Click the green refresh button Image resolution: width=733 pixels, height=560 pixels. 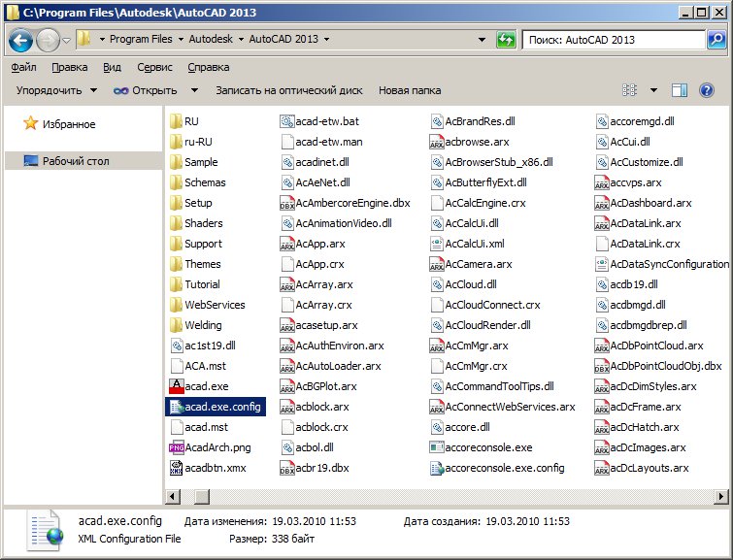pos(506,40)
